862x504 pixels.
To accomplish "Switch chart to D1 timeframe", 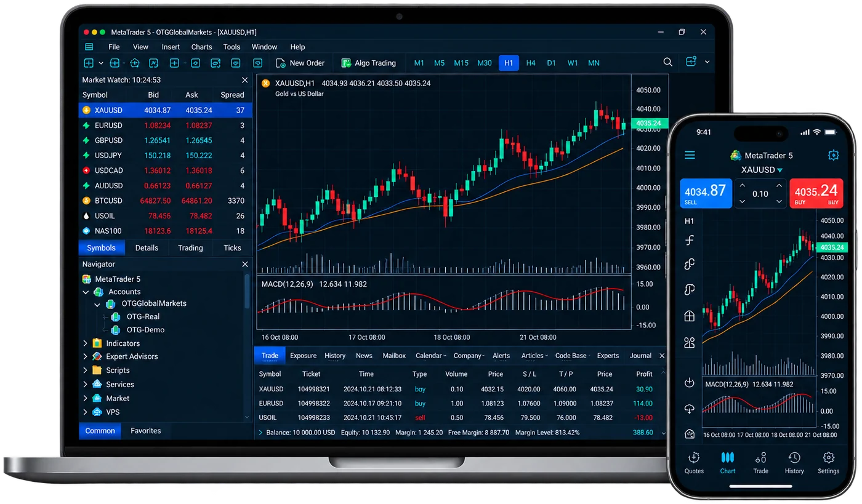I will 552,63.
